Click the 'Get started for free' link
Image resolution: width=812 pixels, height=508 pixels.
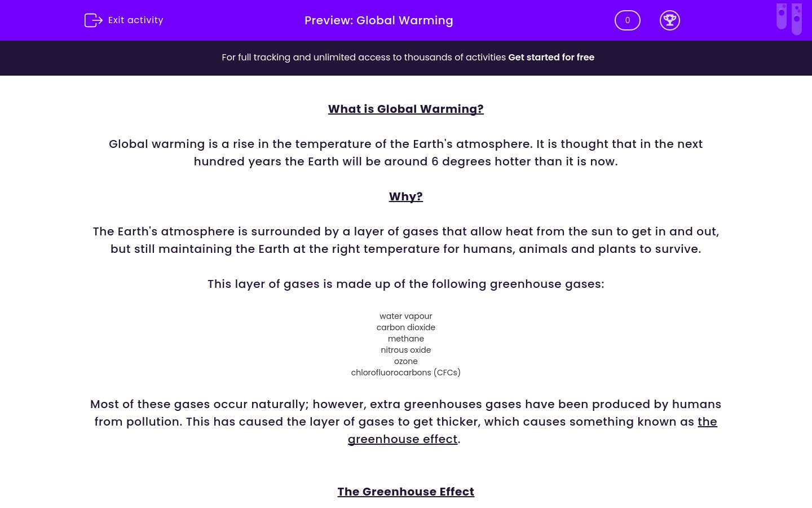(551, 57)
